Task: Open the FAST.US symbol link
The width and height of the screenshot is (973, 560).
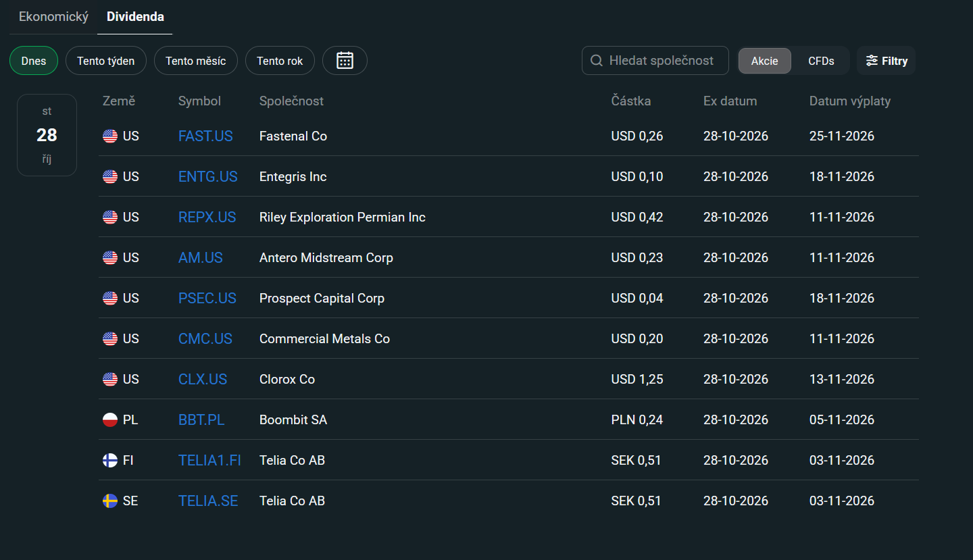Action: (205, 136)
